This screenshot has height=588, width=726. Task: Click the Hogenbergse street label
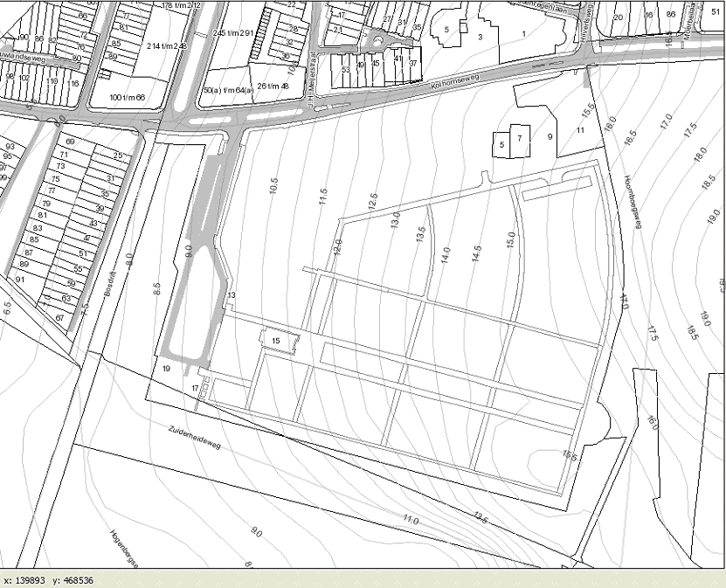pos(124,549)
